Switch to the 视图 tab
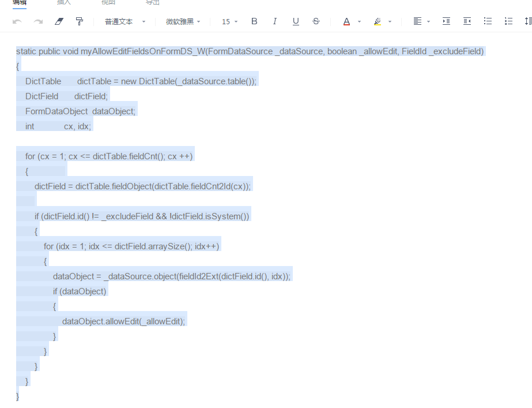This screenshot has height=408, width=532. 109,3
